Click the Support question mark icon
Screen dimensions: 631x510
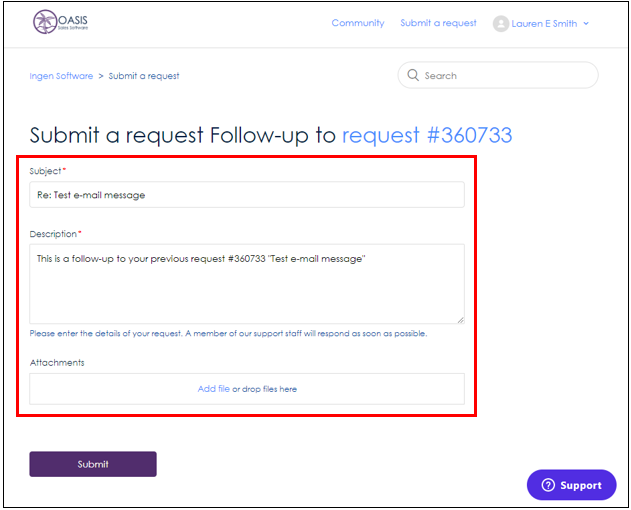[548, 485]
